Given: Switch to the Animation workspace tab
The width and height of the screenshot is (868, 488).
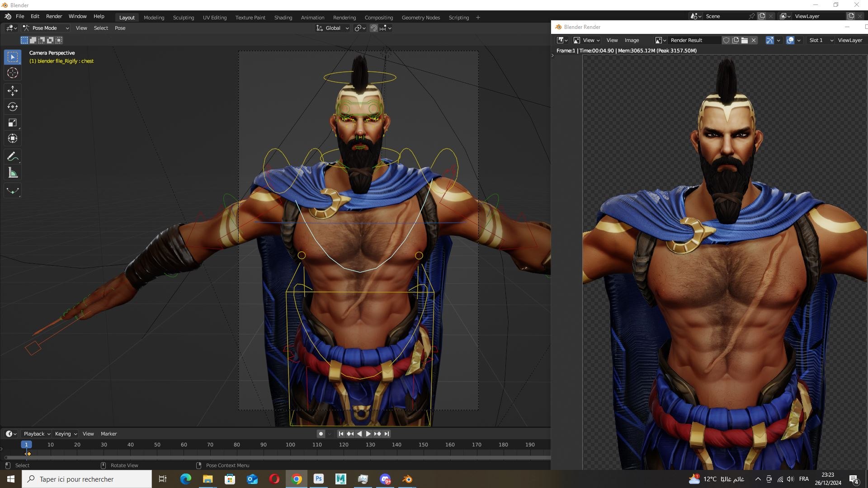Looking at the screenshot, I should pyautogui.click(x=312, y=18).
